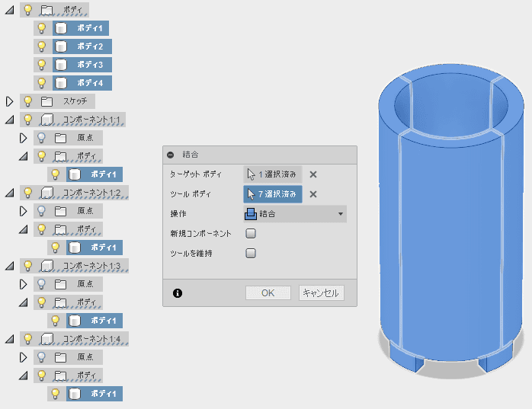532x409 pixels.
Task: Select ボディ2 in the browser tree
Action: (82, 46)
